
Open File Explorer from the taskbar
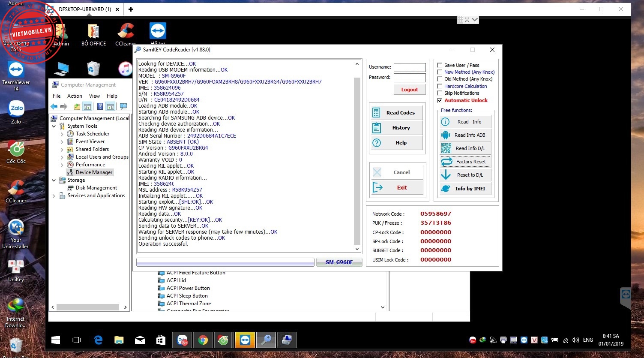pos(119,340)
